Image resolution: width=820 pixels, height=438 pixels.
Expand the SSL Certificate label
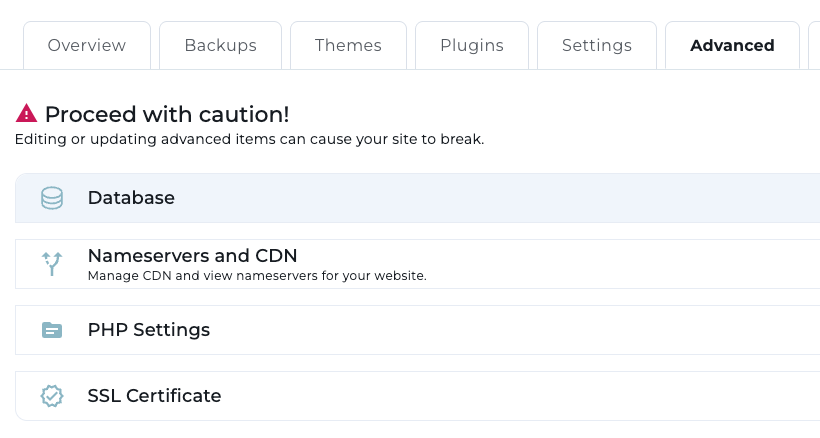(x=154, y=396)
